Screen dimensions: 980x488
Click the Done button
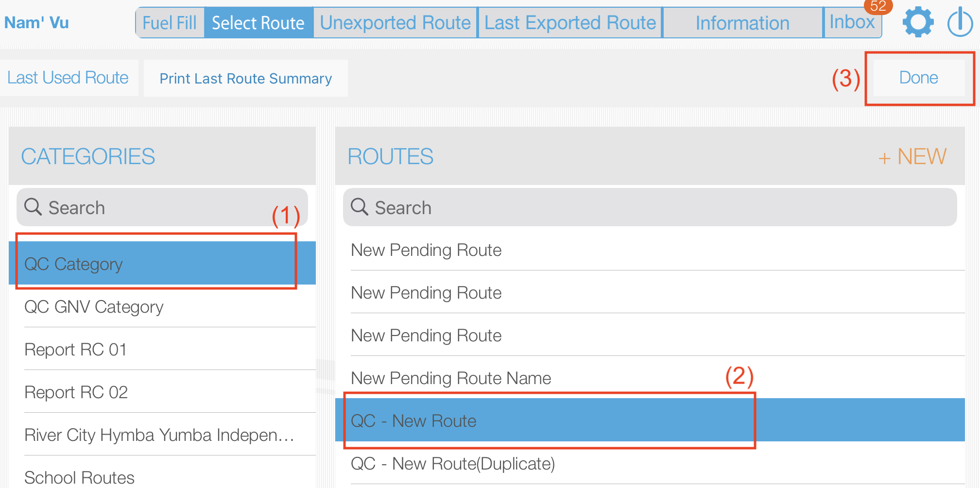point(918,77)
